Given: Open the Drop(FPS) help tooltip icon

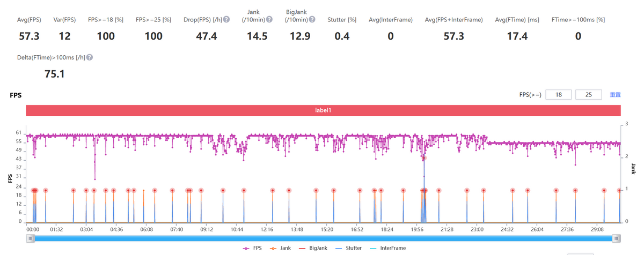Looking at the screenshot, I should [x=227, y=19].
